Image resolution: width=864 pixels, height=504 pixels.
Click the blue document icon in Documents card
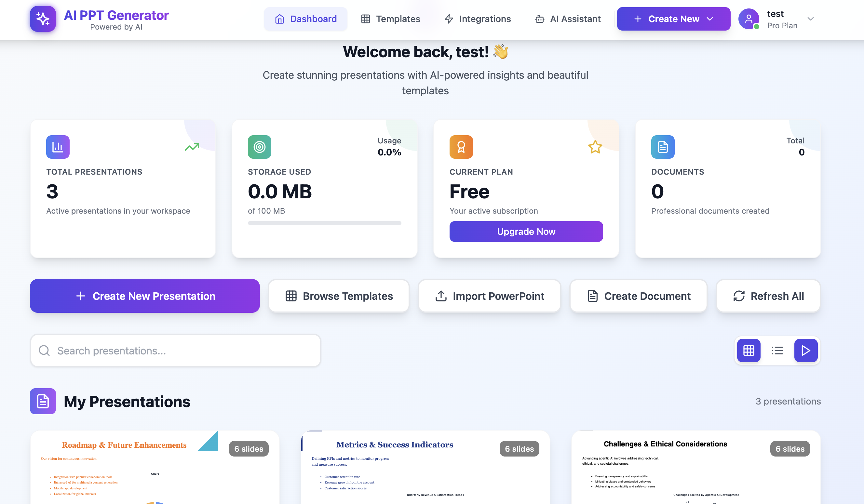(x=663, y=147)
